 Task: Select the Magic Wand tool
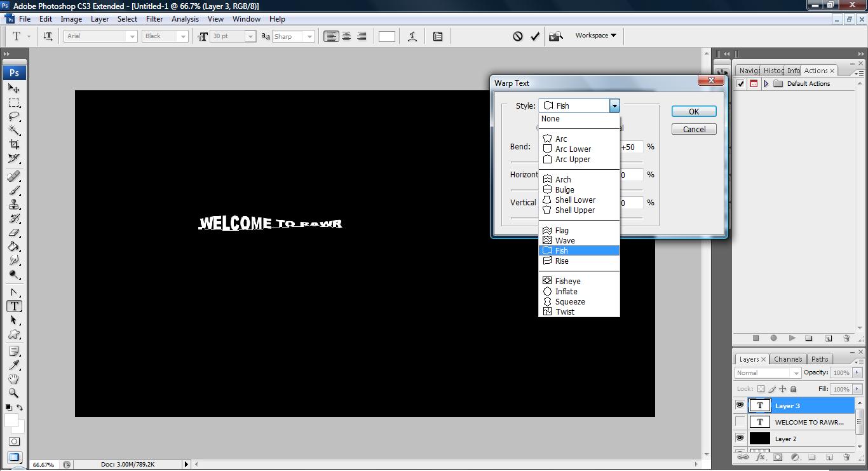pos(14,131)
